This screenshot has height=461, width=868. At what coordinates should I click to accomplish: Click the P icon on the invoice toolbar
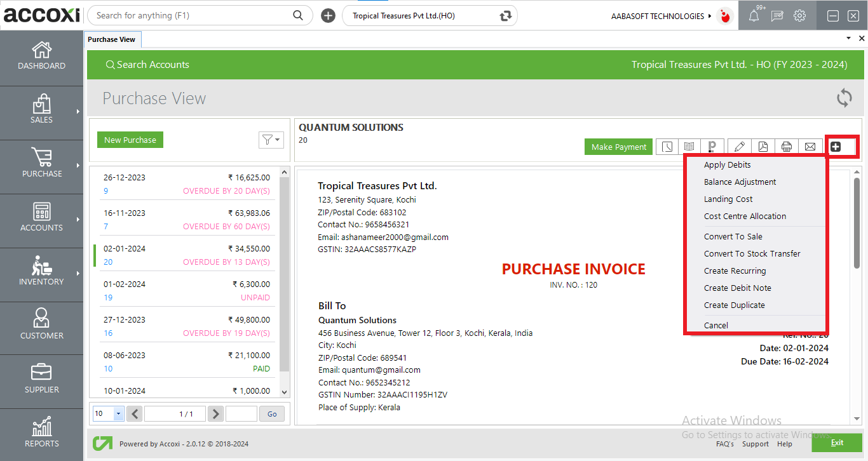(712, 146)
